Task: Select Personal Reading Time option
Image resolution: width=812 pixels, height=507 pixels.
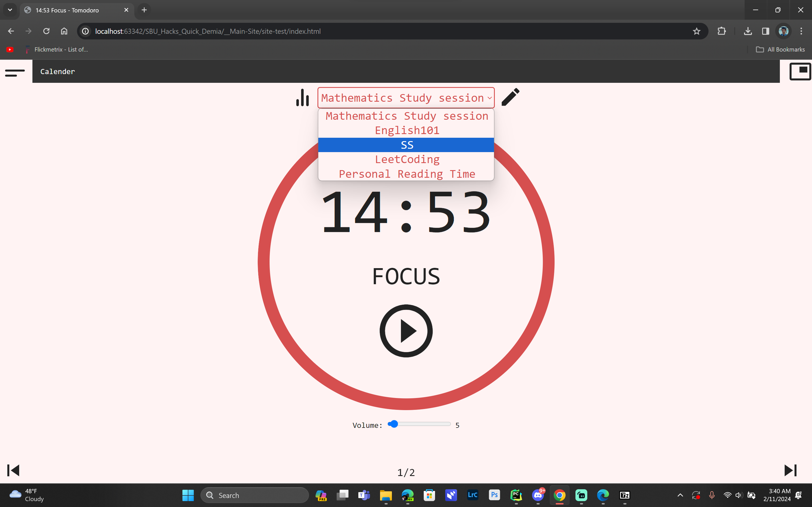Action: point(407,174)
